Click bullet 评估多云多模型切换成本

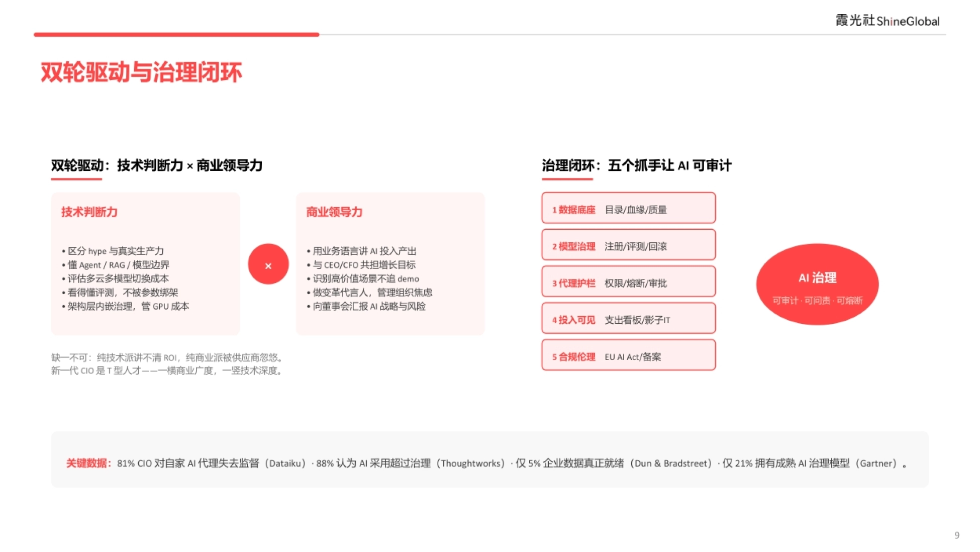pos(115,279)
